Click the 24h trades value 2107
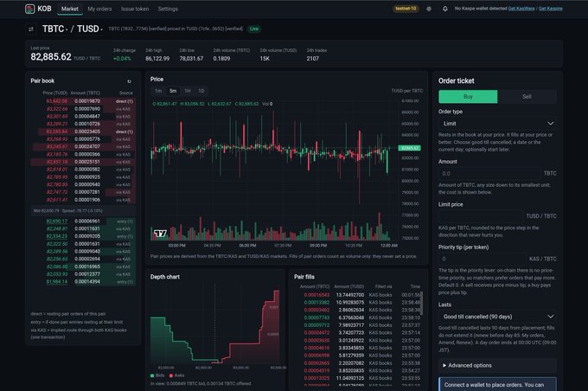 tap(313, 59)
